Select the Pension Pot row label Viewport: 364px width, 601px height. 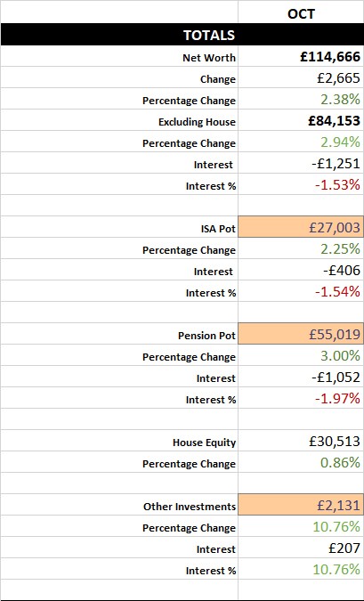coord(206,336)
